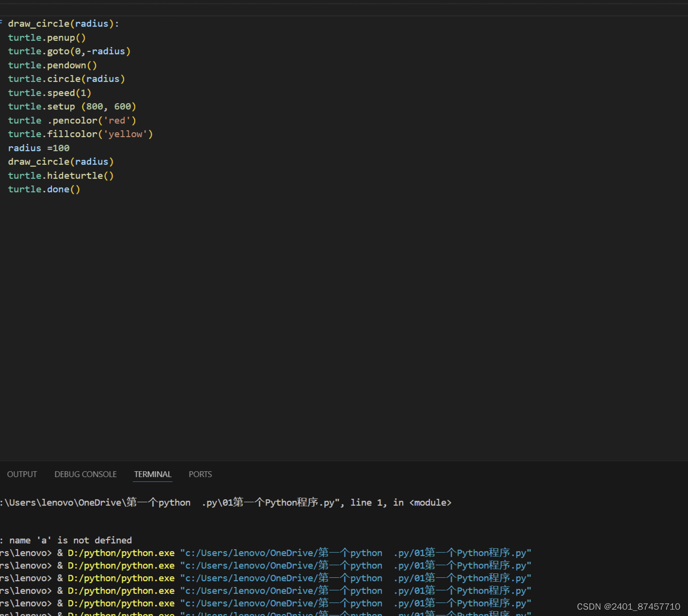Screen dimensions: 688x616
Task: Switch to the OUTPUT panel tab
Action: [22, 474]
